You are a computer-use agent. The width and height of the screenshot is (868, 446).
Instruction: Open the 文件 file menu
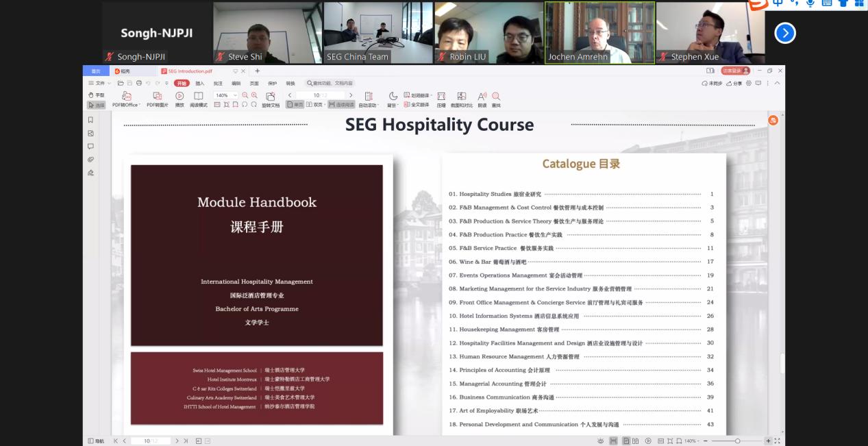point(100,83)
